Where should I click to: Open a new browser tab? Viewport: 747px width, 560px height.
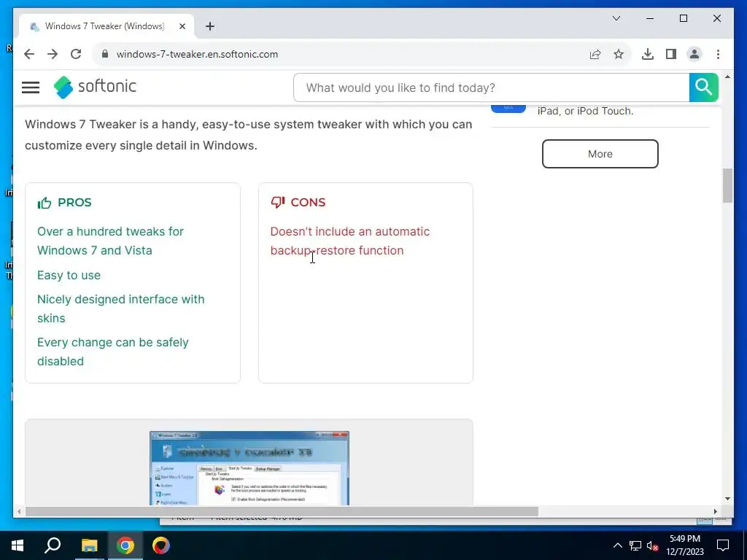point(210,26)
